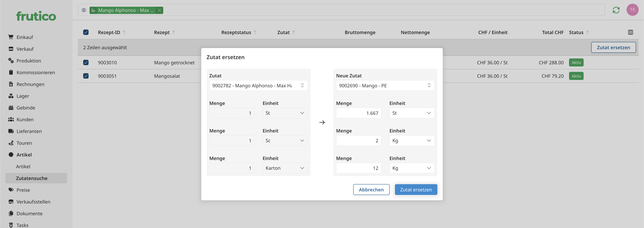Click the column chooser icon

click(x=630, y=32)
